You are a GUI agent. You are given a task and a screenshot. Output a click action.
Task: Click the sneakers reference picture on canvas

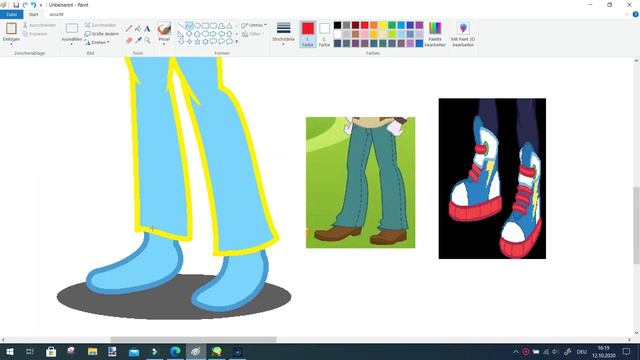point(492,178)
